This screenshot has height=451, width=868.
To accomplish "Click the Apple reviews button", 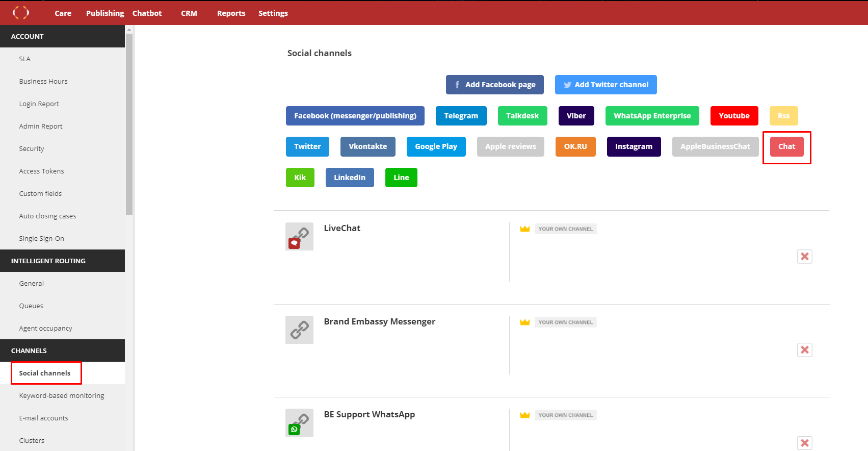I will click(511, 146).
